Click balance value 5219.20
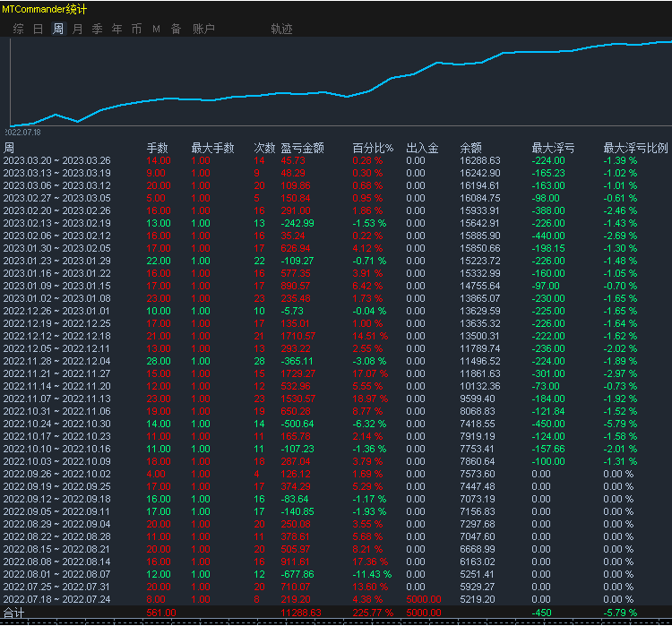Image resolution: width=672 pixels, height=626 pixels. [x=478, y=599]
